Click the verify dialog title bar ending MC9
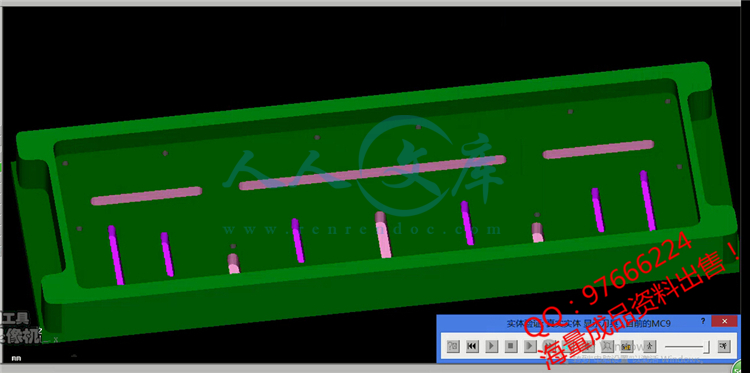This screenshot has width=750, height=373. pyautogui.click(x=588, y=324)
